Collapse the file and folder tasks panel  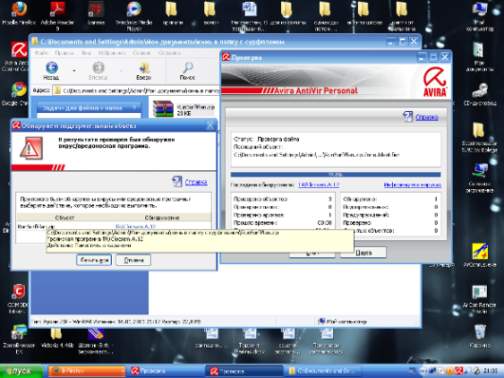[x=134, y=108]
